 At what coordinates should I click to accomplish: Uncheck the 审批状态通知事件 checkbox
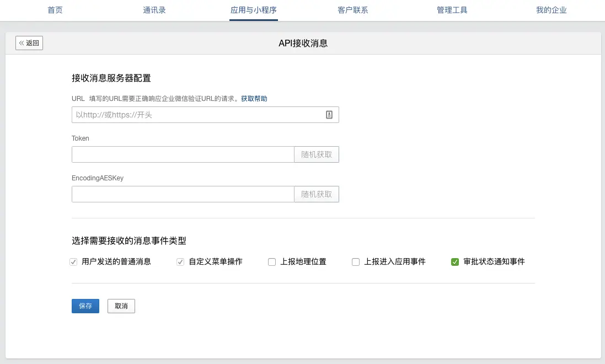[455, 262]
